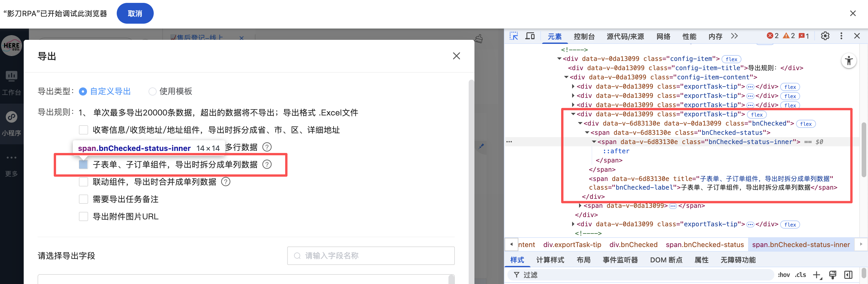The image size is (868, 284).
Task: Expand the last exportTask-tip div node
Action: [x=573, y=224]
